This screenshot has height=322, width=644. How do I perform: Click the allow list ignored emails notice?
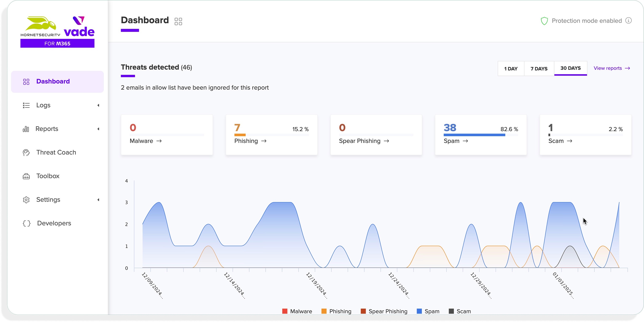click(195, 88)
